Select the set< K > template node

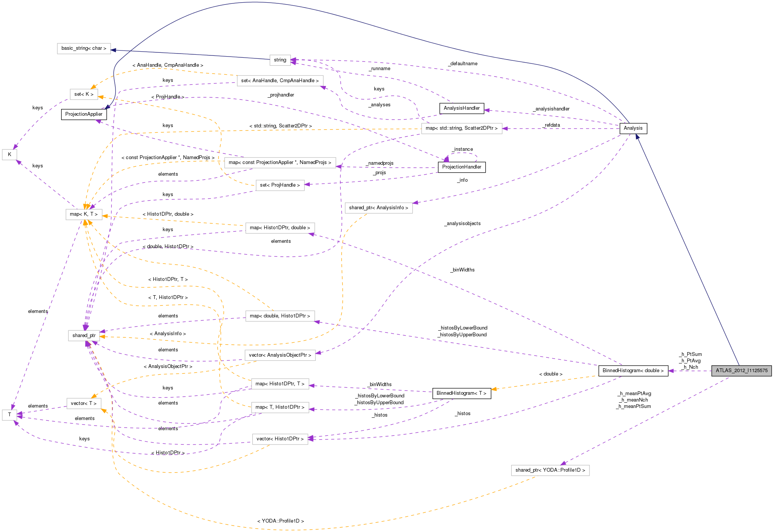[84, 94]
